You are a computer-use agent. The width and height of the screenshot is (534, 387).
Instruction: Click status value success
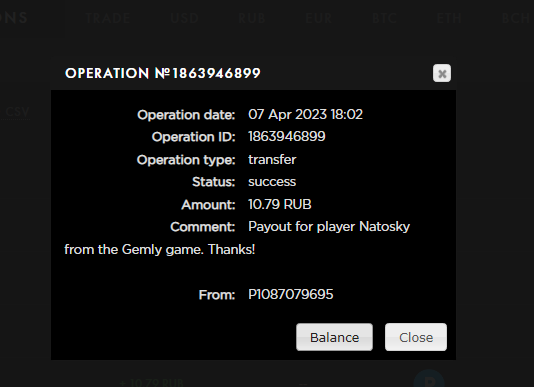272,182
